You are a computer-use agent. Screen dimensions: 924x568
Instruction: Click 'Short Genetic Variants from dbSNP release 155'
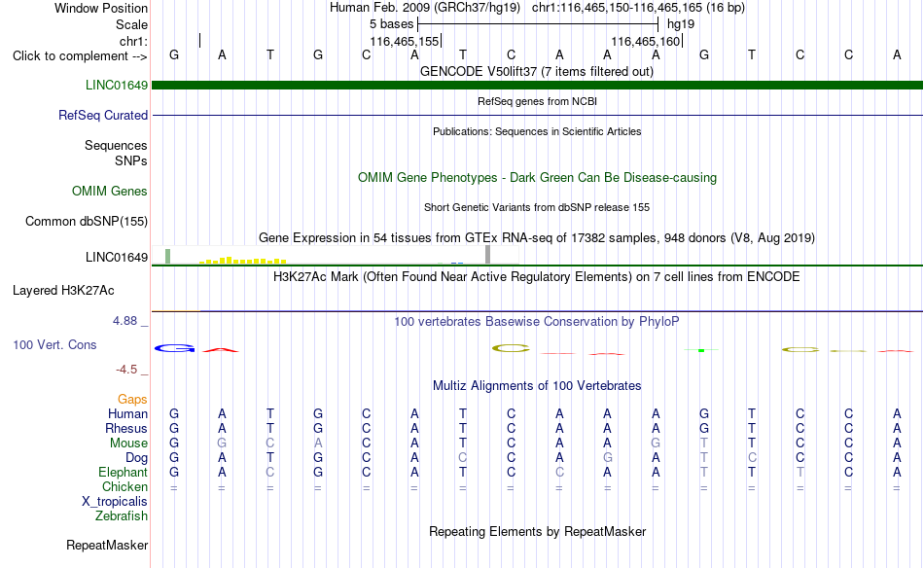point(537,207)
